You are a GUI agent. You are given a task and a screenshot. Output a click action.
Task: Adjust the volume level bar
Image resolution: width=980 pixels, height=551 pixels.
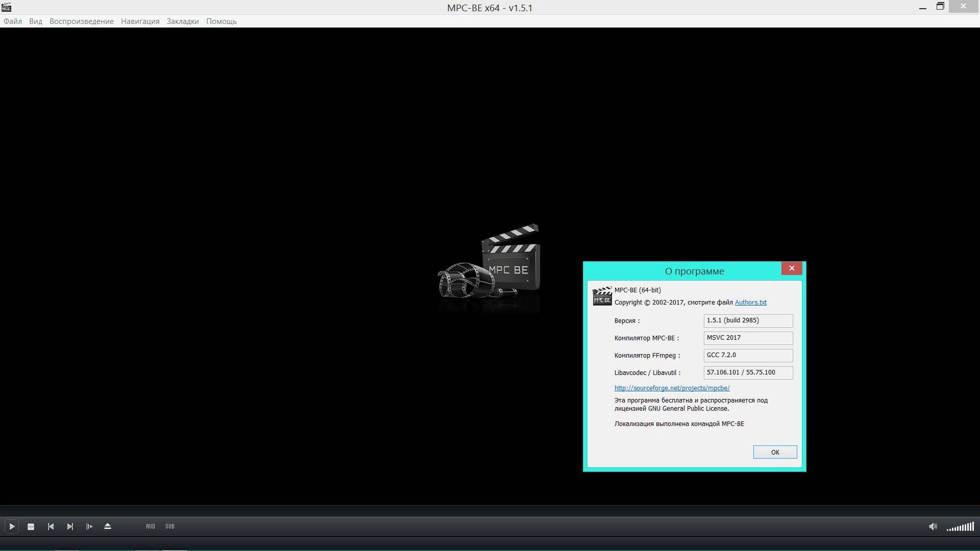pyautogui.click(x=960, y=527)
